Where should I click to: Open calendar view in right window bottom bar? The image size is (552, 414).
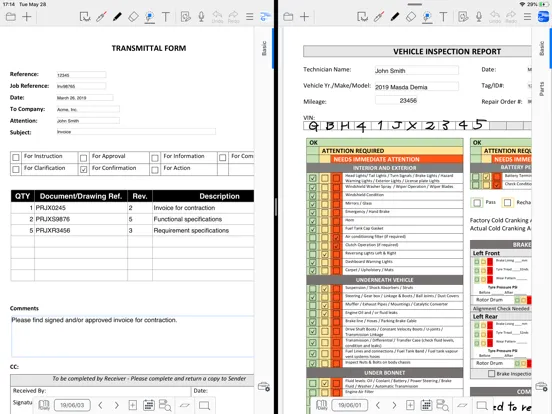(426, 405)
